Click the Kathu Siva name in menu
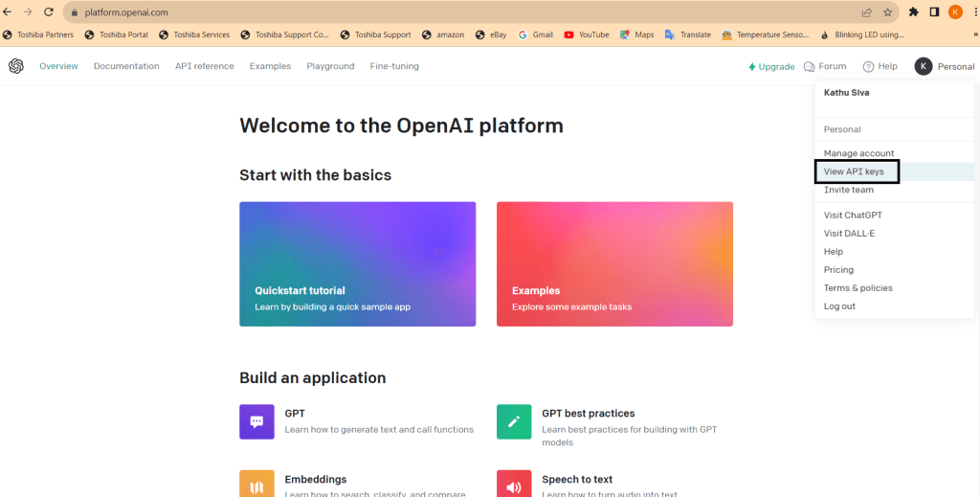This screenshot has height=497, width=980. 846,93
